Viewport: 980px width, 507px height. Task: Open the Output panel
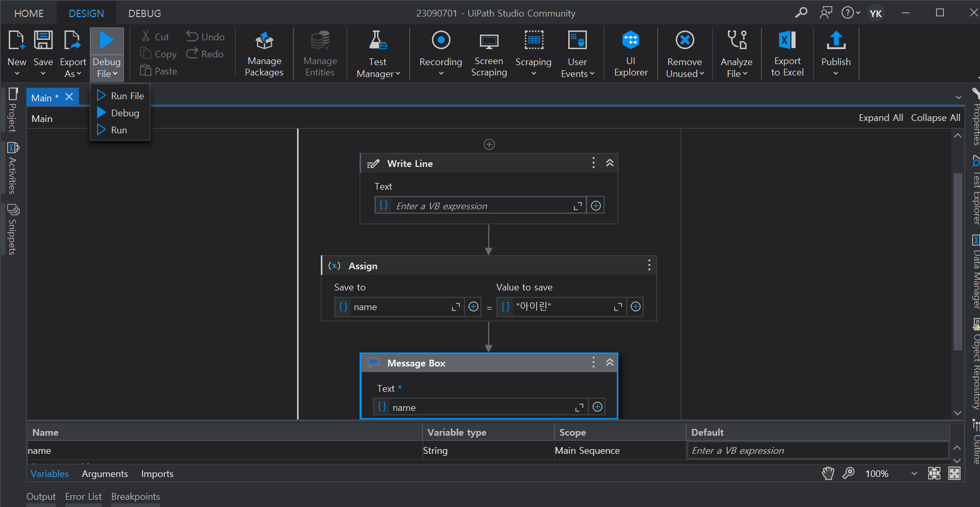(41, 497)
